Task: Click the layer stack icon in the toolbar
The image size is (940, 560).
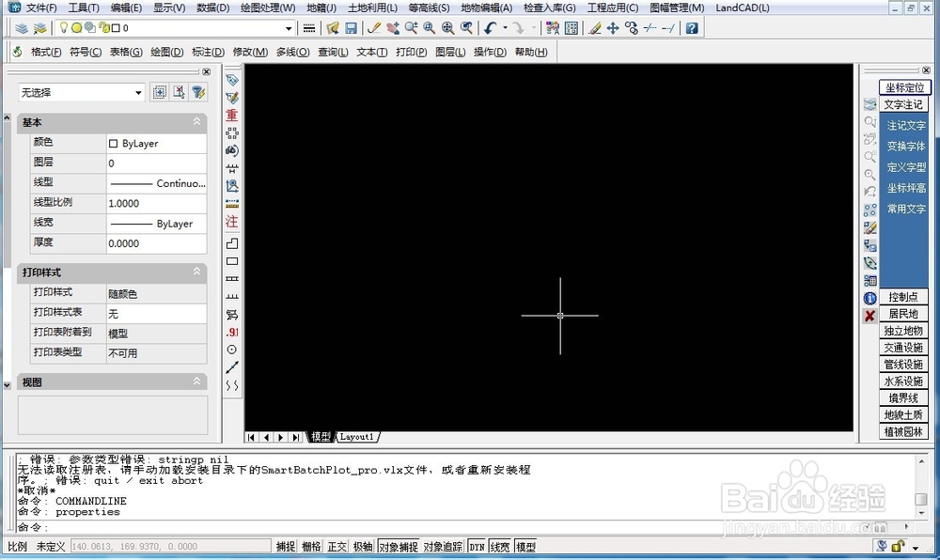Action: pos(22,28)
